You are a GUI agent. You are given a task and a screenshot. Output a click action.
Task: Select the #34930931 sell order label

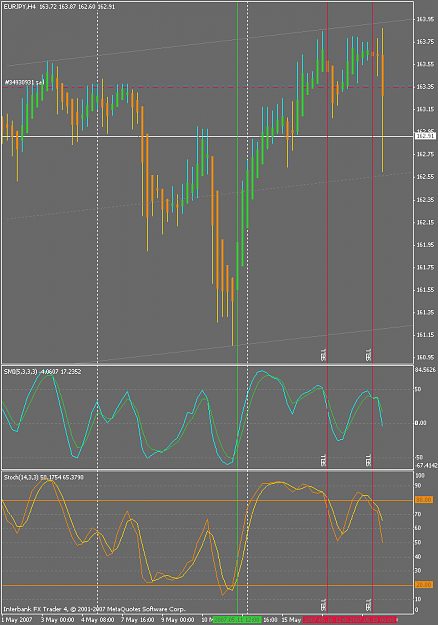coord(24,83)
